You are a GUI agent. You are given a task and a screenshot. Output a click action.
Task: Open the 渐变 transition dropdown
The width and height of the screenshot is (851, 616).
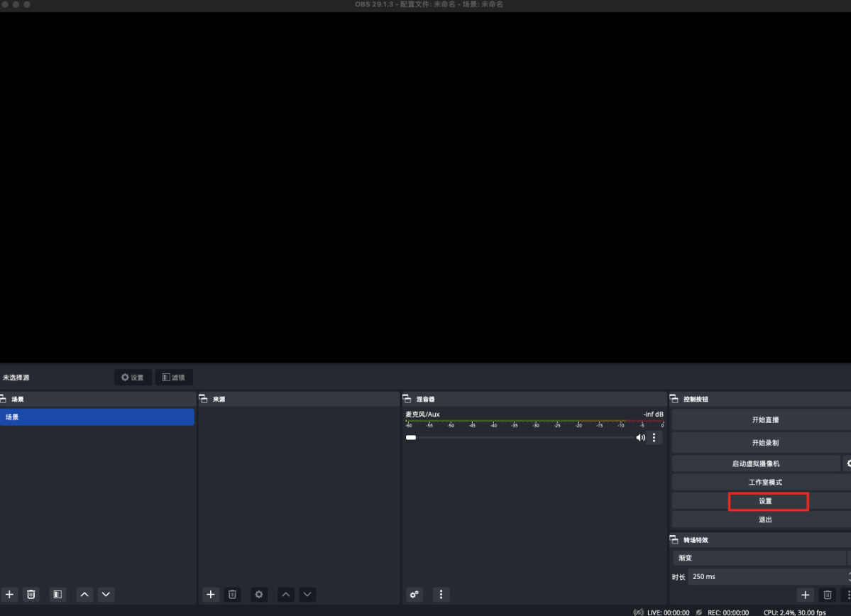[759, 558]
